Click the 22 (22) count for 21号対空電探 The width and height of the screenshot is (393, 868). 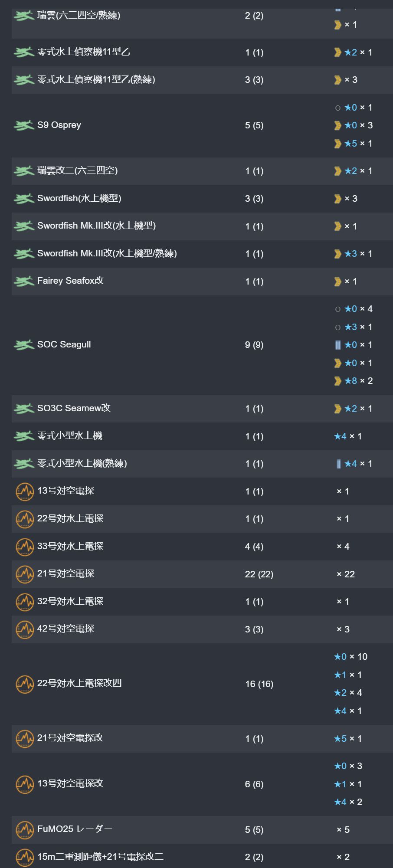[x=259, y=574]
